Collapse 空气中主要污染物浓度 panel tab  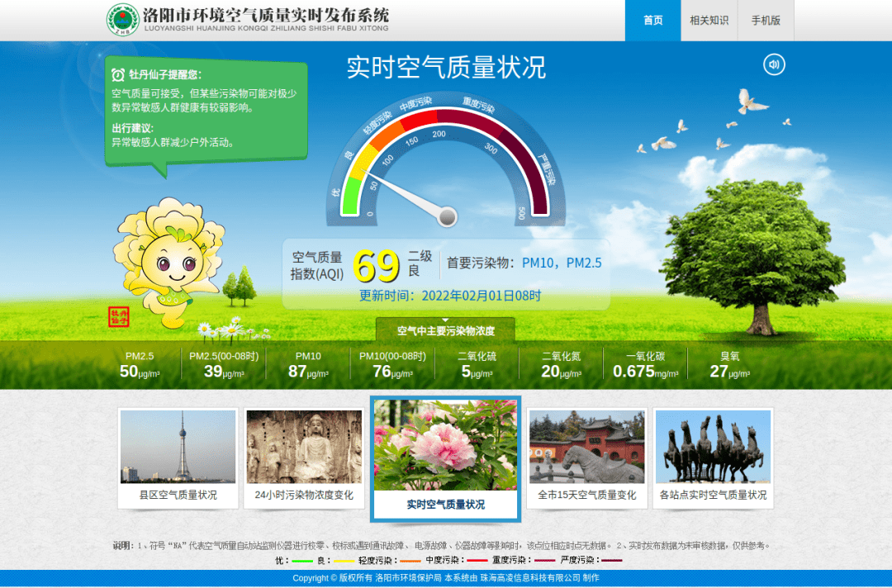tap(445, 330)
